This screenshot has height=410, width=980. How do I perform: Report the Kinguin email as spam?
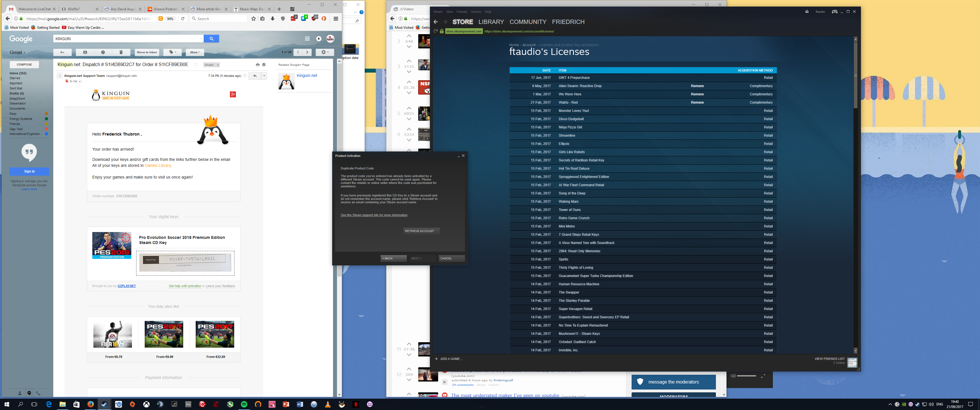[103, 52]
